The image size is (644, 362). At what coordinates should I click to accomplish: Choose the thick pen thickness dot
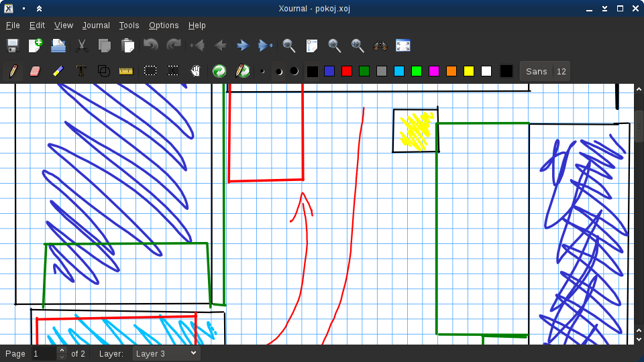[294, 71]
